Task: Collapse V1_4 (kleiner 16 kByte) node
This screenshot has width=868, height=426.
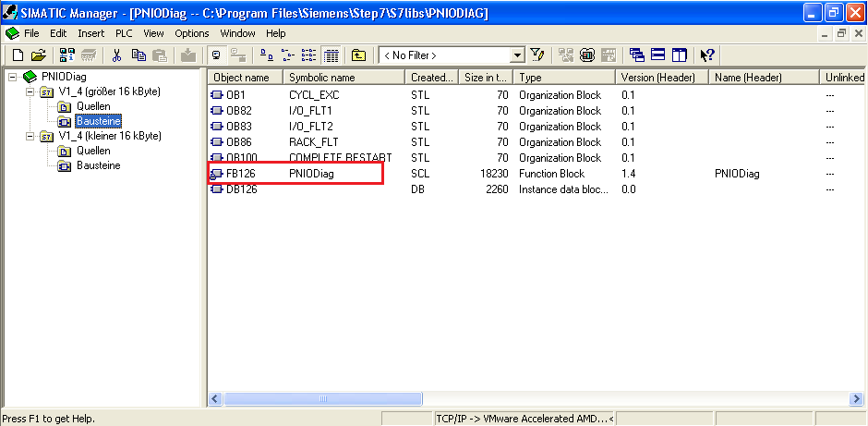Action: point(30,136)
